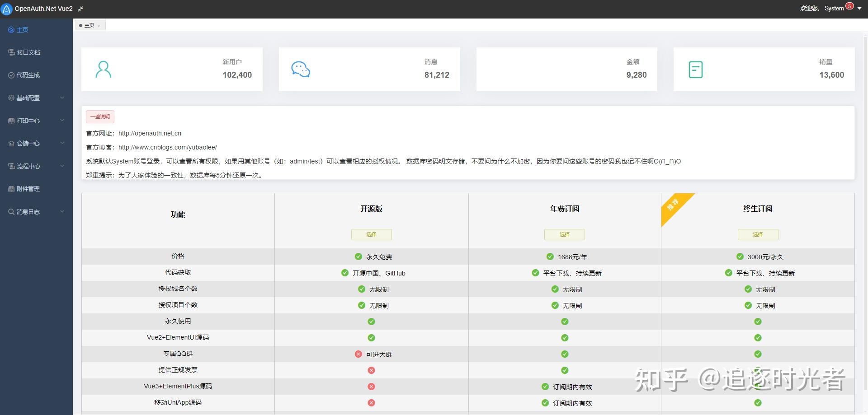Toggle the sidebar collapse pin icon
This screenshot has height=415, width=868.
[80, 8]
